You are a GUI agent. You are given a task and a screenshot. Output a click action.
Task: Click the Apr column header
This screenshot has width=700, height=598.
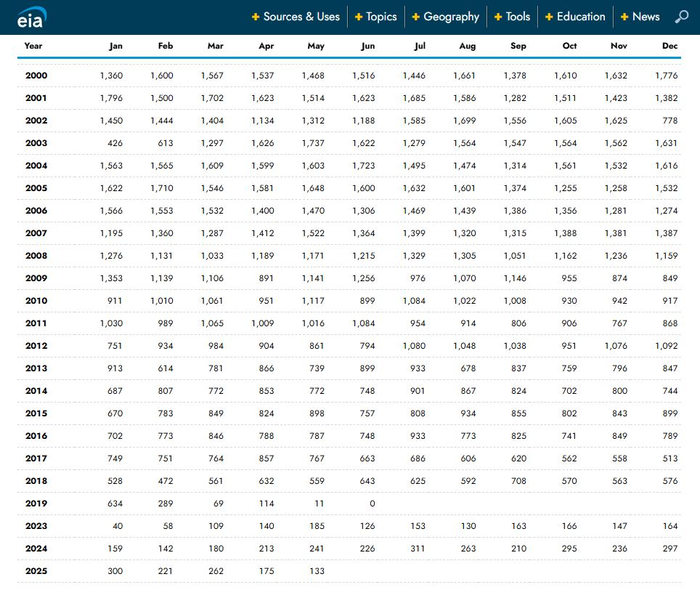coord(266,46)
